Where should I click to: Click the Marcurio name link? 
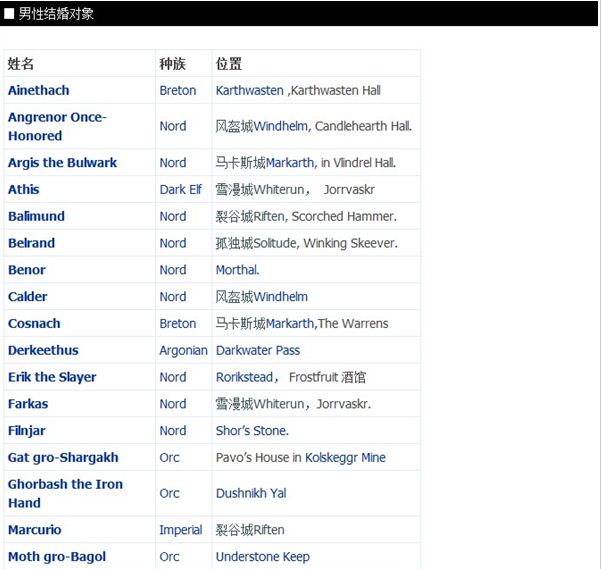34,530
